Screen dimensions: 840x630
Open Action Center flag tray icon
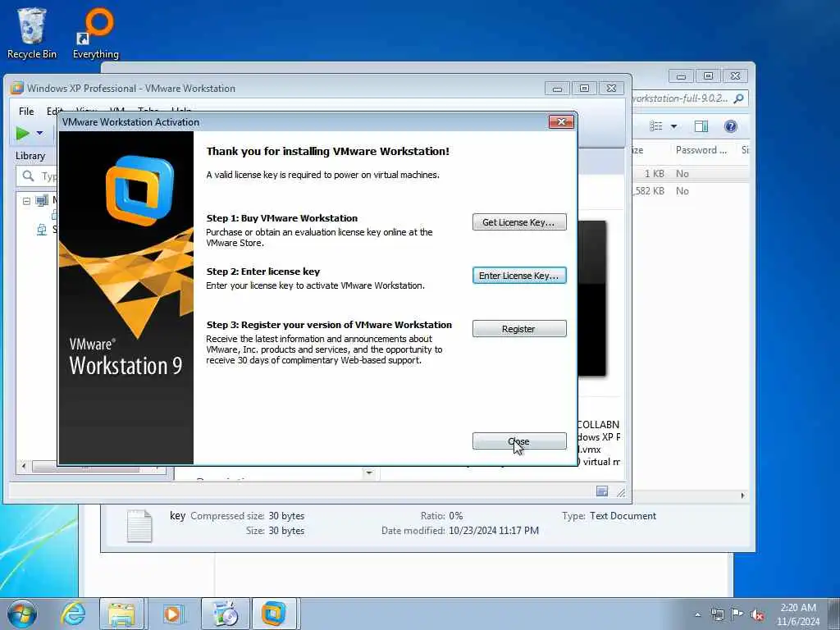tap(737, 614)
